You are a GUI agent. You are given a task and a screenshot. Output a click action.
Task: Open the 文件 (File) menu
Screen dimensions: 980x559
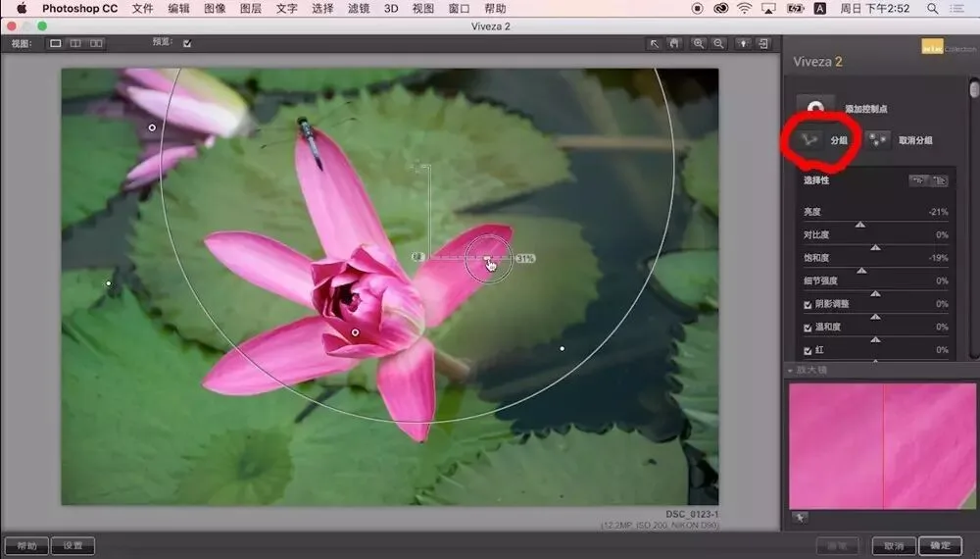click(142, 8)
